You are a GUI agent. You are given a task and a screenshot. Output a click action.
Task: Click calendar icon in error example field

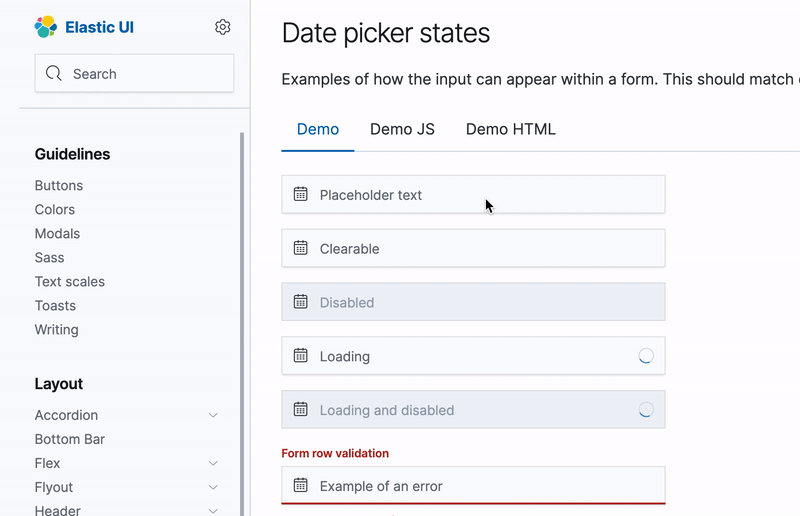(300, 486)
